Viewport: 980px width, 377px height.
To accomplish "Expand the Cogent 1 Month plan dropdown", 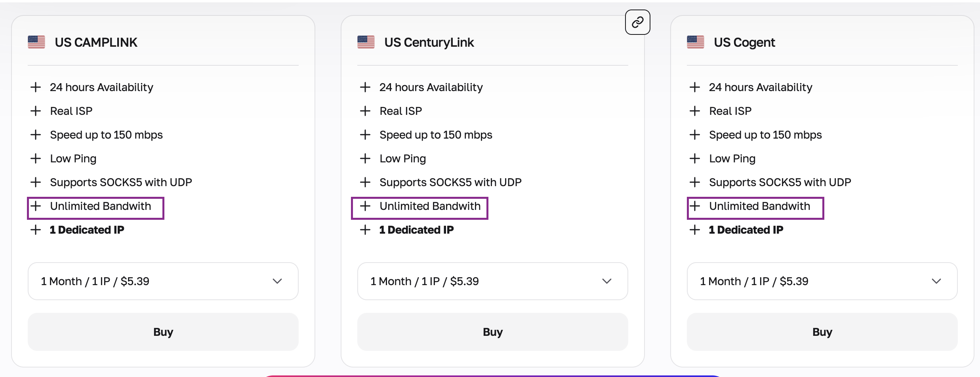I will click(822, 281).
